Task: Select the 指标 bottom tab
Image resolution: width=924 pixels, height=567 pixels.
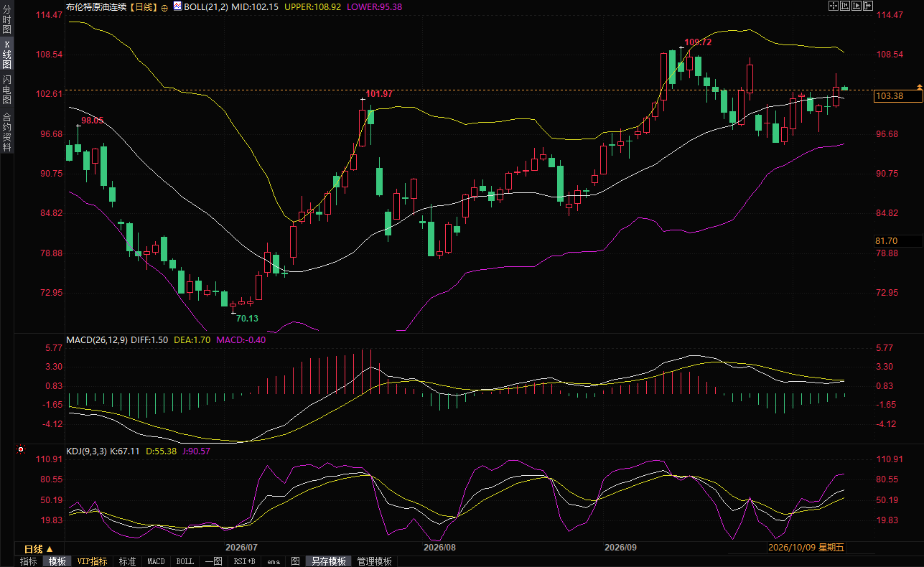Action: [29, 561]
